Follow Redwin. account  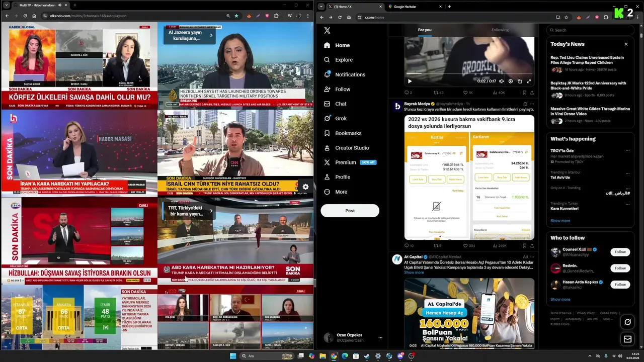click(620, 268)
